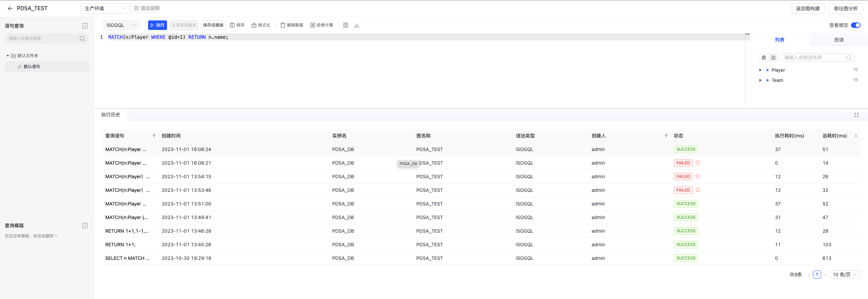Open the filter on 创建人 column
The width and height of the screenshot is (868, 299).
(666, 136)
